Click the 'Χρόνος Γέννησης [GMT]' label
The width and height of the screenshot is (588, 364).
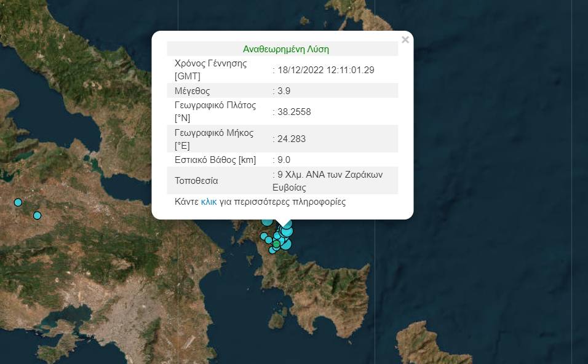[x=211, y=69]
